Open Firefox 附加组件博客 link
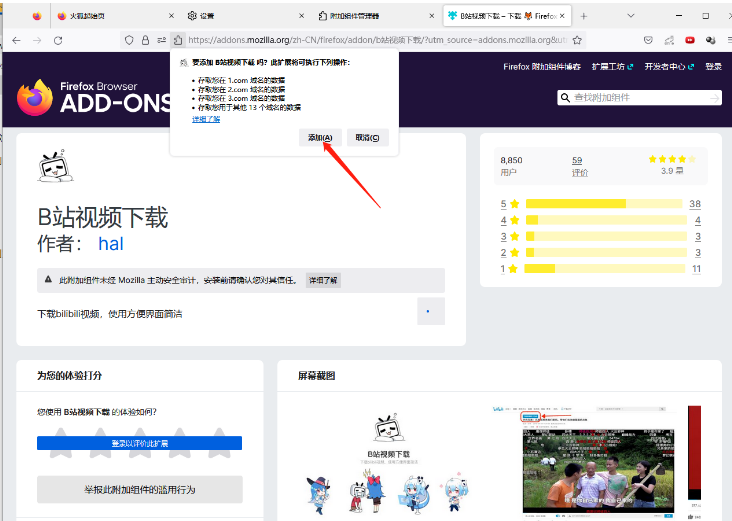 point(542,67)
